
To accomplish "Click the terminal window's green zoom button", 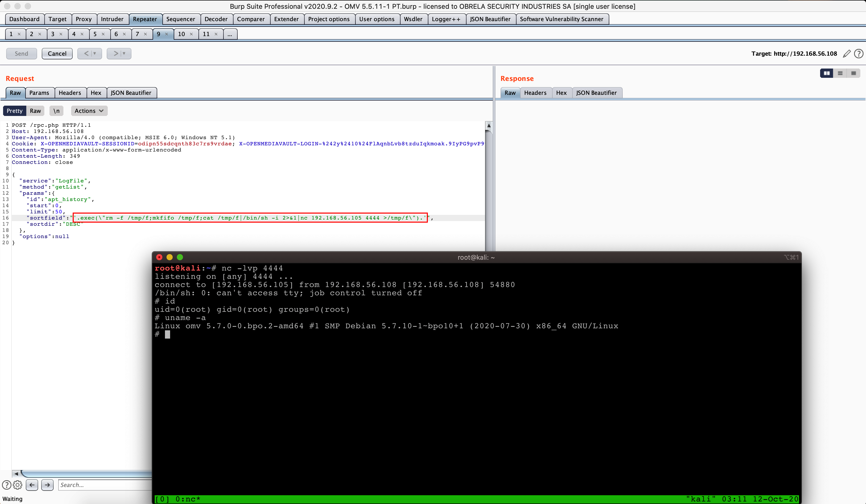I will pyautogui.click(x=180, y=257).
